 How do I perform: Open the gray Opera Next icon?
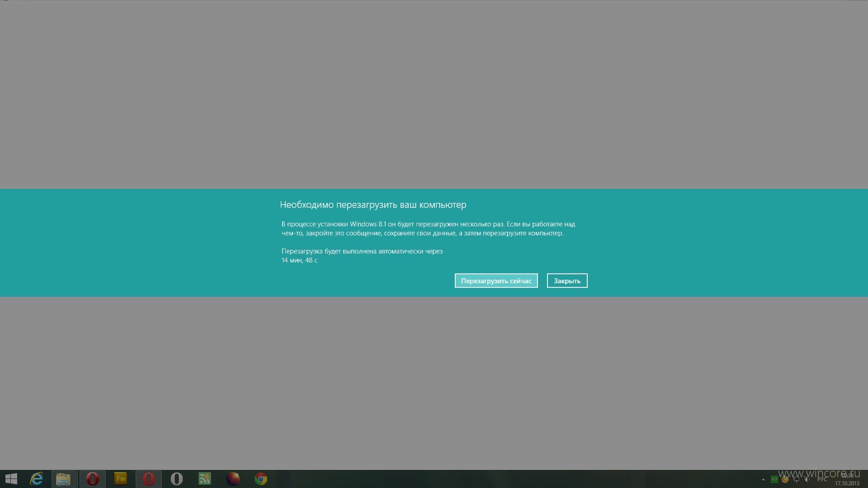tap(177, 479)
